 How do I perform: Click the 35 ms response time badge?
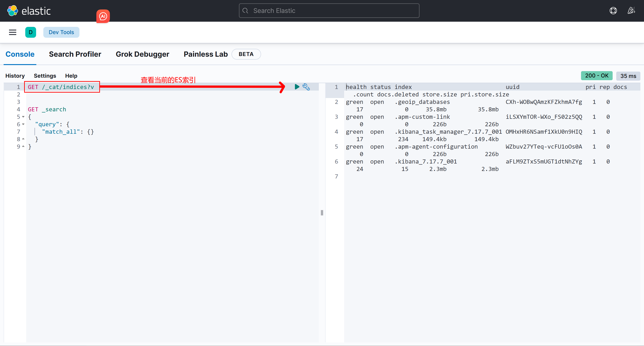[x=628, y=76]
